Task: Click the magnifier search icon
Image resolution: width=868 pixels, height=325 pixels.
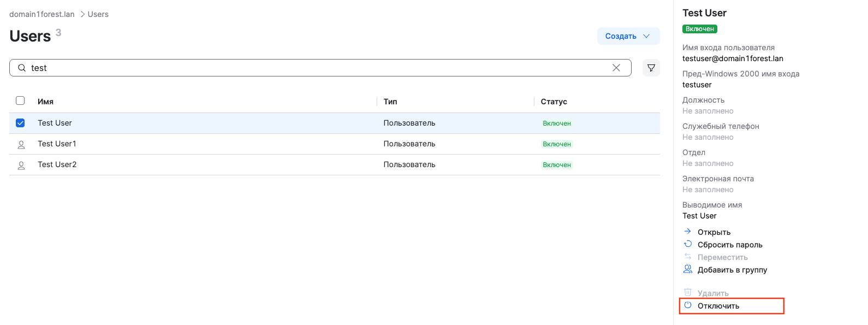Action: 22,68
